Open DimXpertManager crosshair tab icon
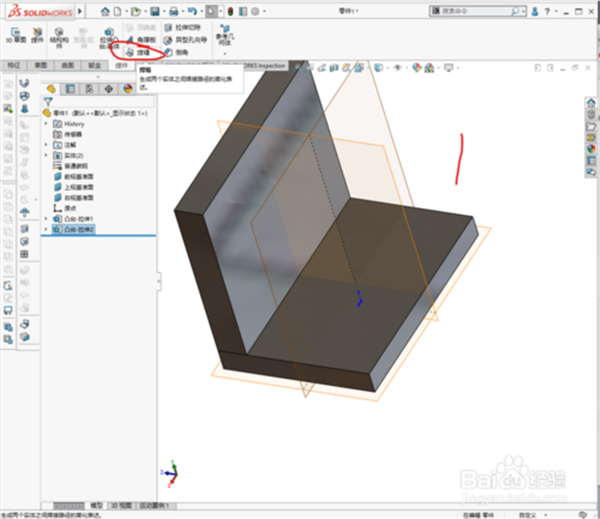Viewport: 600px width, 519px height. pyautogui.click(x=109, y=89)
